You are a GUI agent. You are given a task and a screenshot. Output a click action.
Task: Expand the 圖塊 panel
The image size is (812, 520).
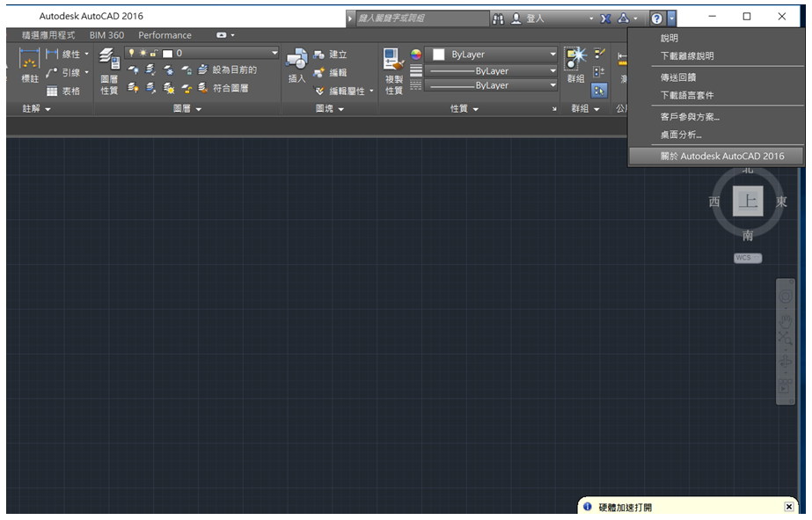click(330, 109)
